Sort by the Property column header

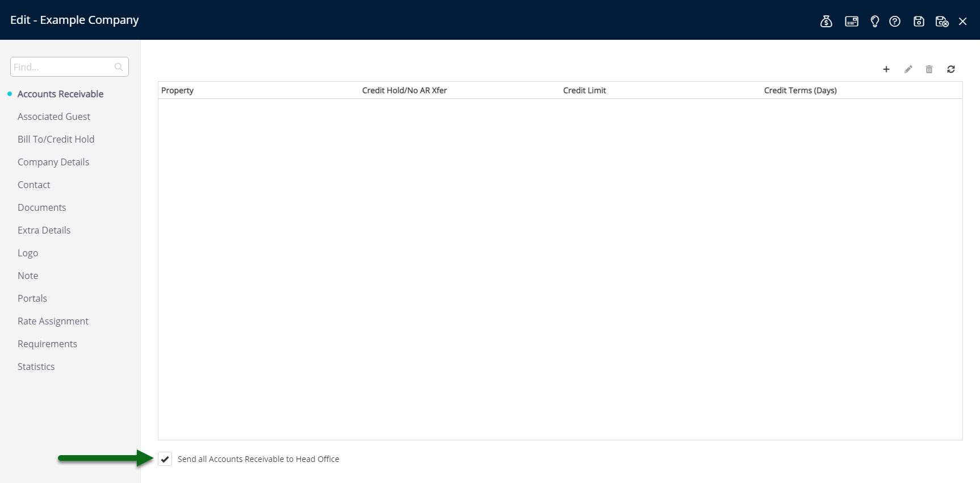pos(177,90)
